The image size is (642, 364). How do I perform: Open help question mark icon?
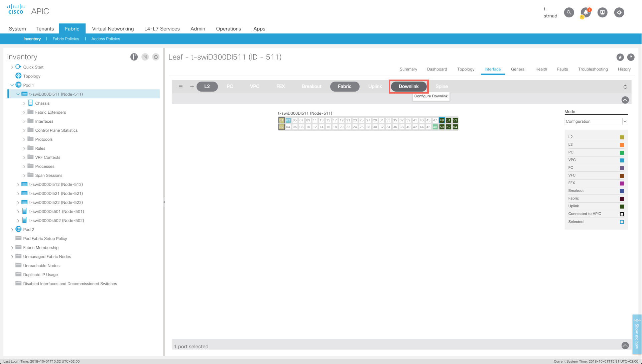[631, 57]
